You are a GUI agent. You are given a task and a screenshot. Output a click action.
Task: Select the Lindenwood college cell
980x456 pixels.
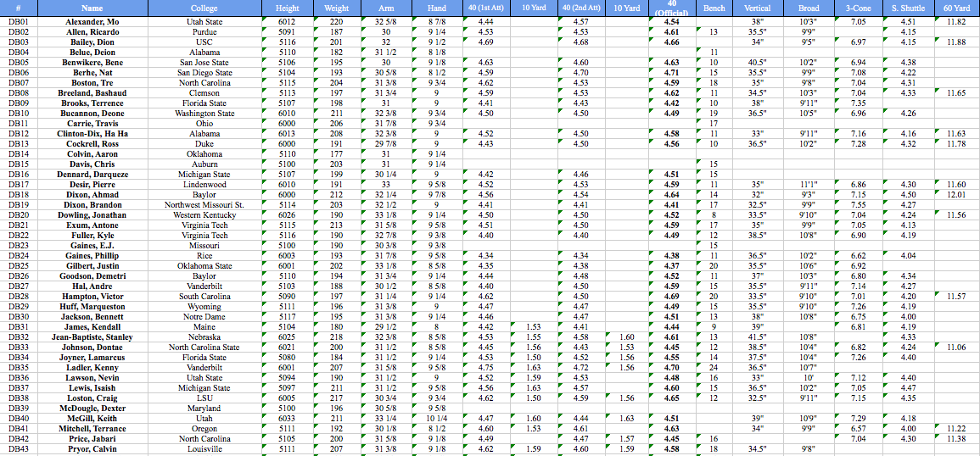click(x=204, y=185)
